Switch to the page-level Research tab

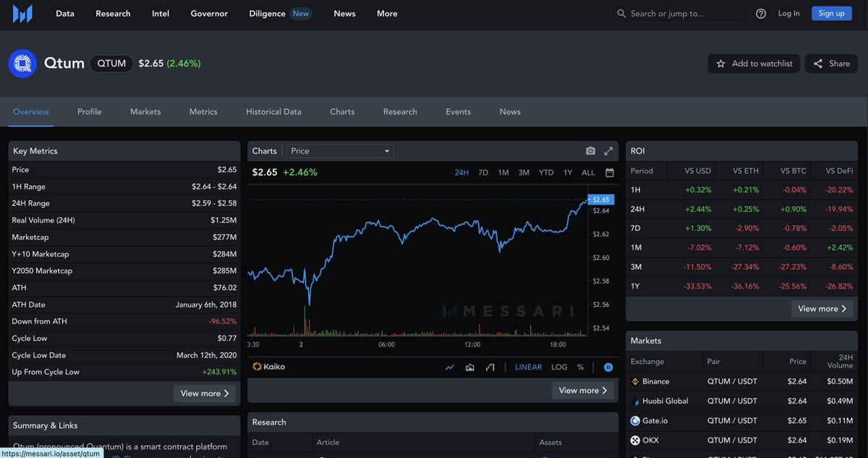(400, 111)
